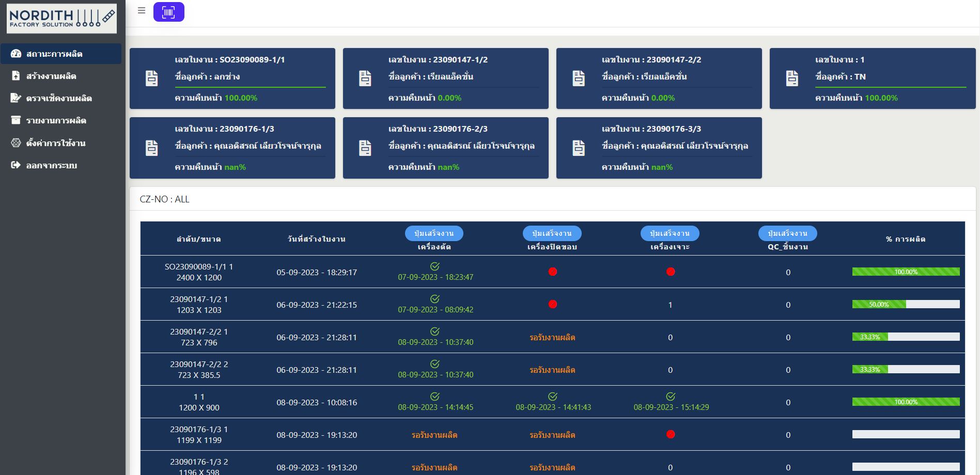The width and height of the screenshot is (980, 475).
Task: Click the purple barcode scanner button
Action: tap(168, 12)
